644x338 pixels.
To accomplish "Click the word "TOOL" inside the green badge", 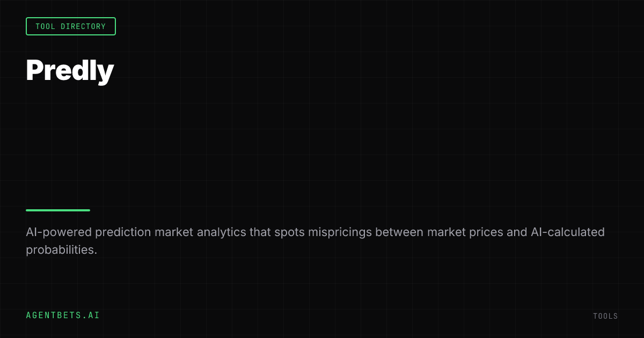I will tap(45, 26).
